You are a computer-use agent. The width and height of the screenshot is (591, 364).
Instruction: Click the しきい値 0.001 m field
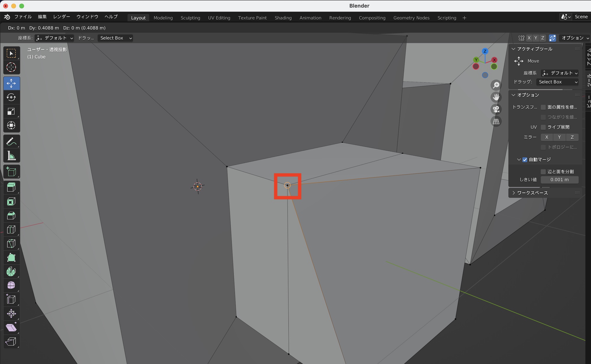[559, 180]
